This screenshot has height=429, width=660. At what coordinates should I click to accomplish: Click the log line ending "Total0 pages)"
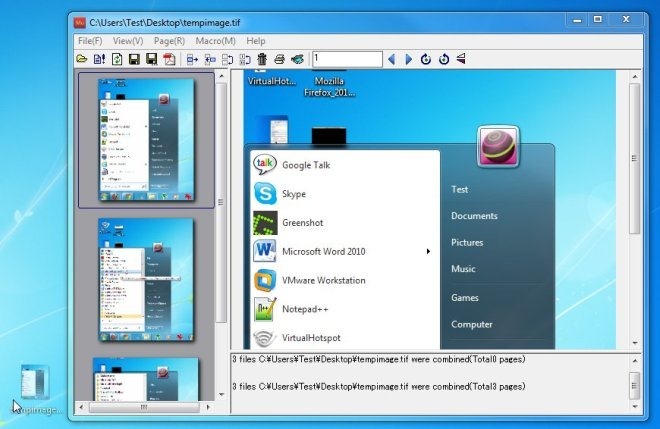[x=378, y=360]
